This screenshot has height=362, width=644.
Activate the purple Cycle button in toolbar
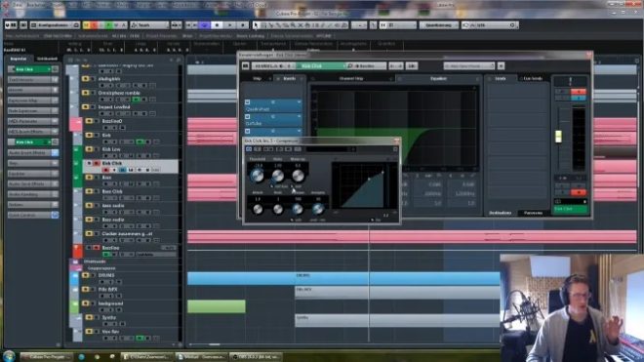(204, 25)
